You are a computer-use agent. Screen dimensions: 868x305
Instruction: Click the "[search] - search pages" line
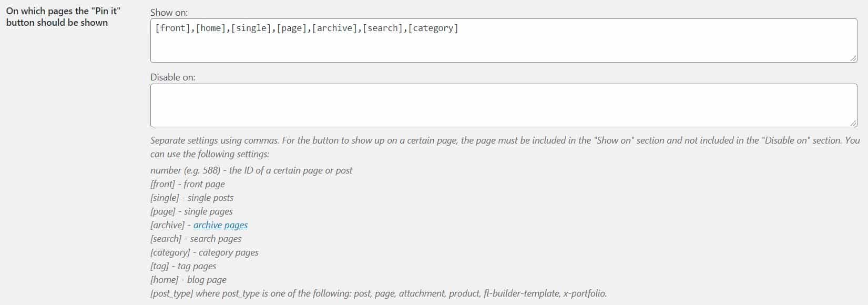pos(196,239)
